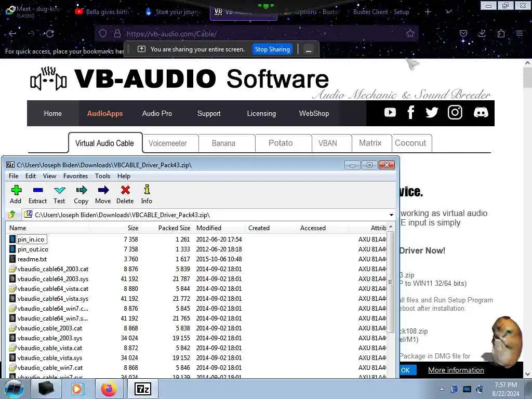This screenshot has width=532, height=399.
Task: Click the More information cookie link
Action: click(456, 370)
